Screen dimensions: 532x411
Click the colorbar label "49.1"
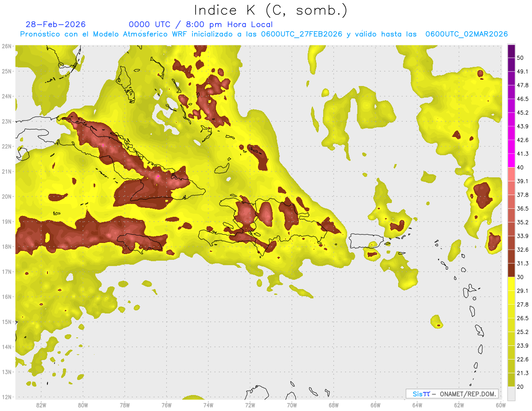coord(523,71)
